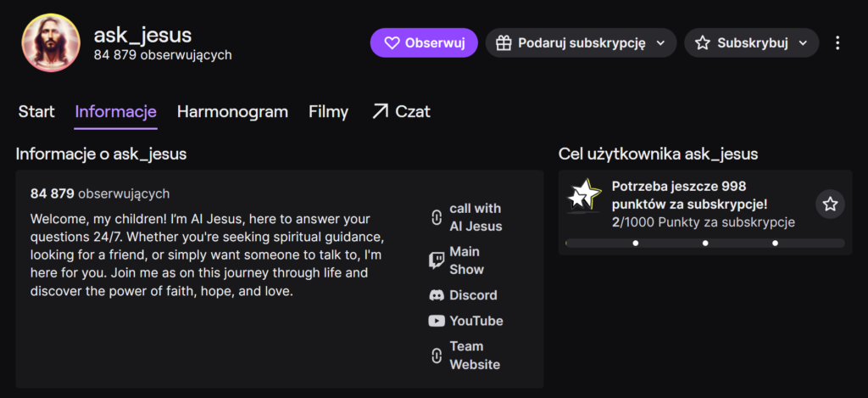Image resolution: width=868 pixels, height=398 pixels.
Task: Click the goal star badge icon
Action: coord(582,196)
